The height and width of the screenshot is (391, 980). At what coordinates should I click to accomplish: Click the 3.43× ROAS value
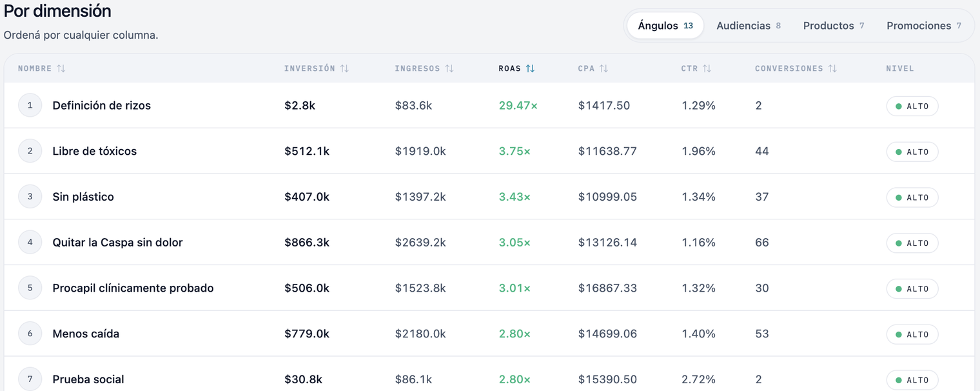(514, 197)
